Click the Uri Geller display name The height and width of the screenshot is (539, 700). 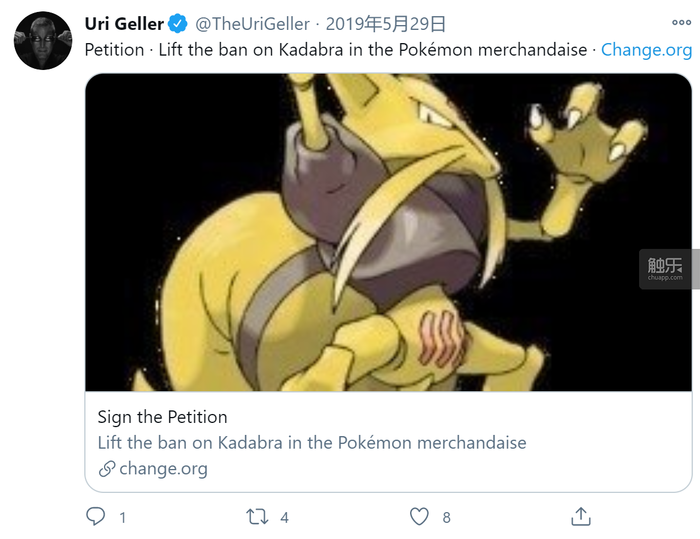coord(124,24)
